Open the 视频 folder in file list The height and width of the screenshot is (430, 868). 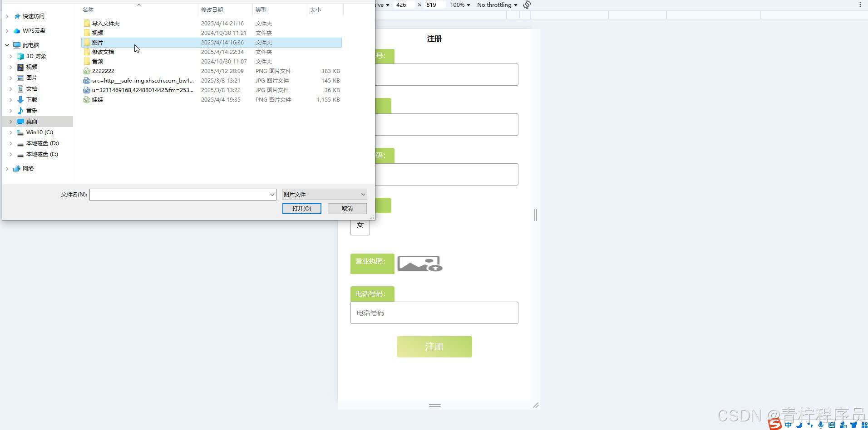[97, 33]
